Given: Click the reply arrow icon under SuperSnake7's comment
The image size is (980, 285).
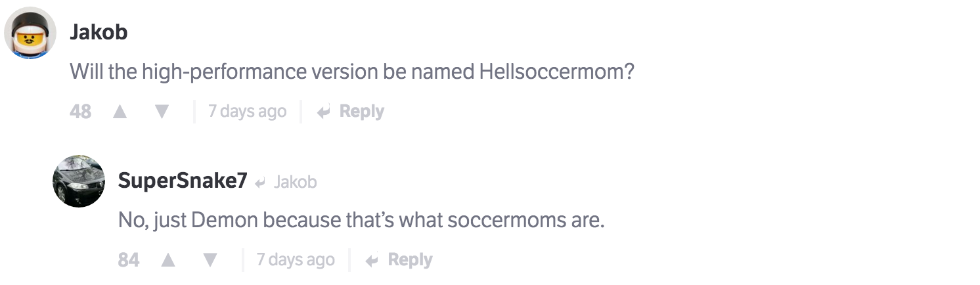Looking at the screenshot, I should pos(372,261).
